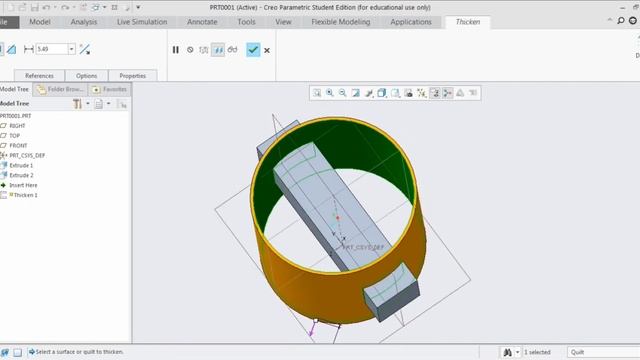Click the remove material icon beside thickness
This screenshot has width=640, height=360.
[11, 49]
